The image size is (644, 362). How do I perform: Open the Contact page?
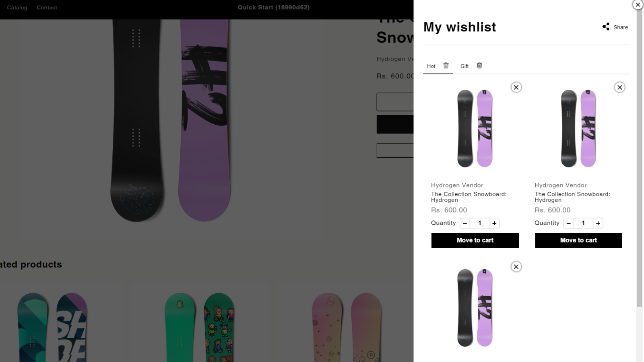[47, 7]
